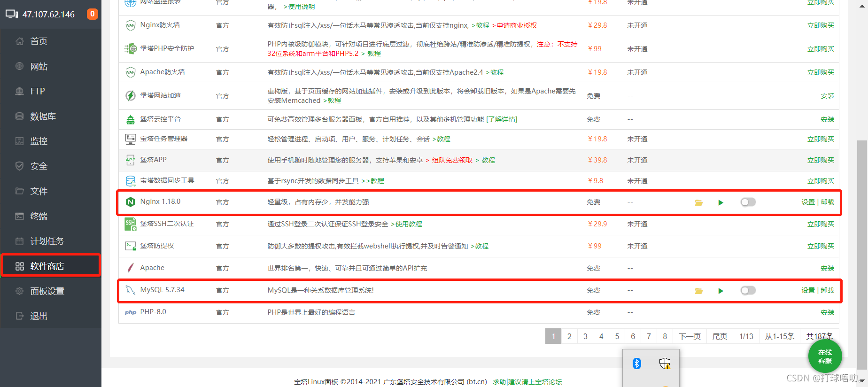Click the green play icon for MySQL
The width and height of the screenshot is (868, 387).
tap(721, 291)
